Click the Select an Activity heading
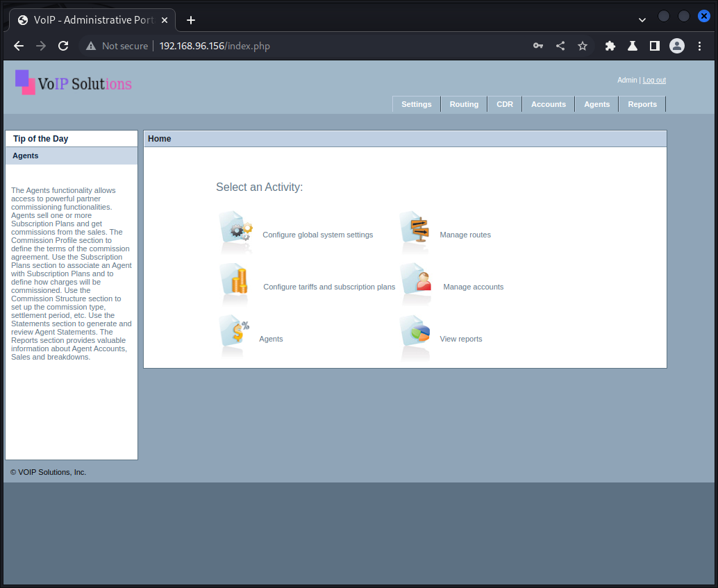The image size is (718, 588). click(259, 187)
